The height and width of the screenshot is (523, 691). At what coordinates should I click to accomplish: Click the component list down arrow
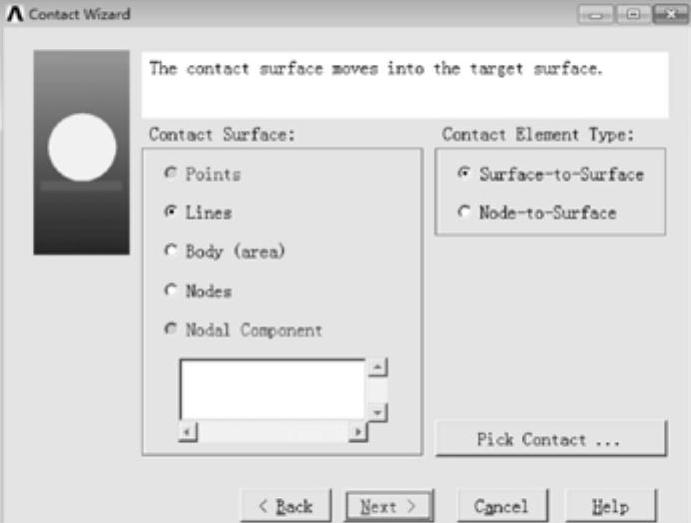[x=378, y=412]
